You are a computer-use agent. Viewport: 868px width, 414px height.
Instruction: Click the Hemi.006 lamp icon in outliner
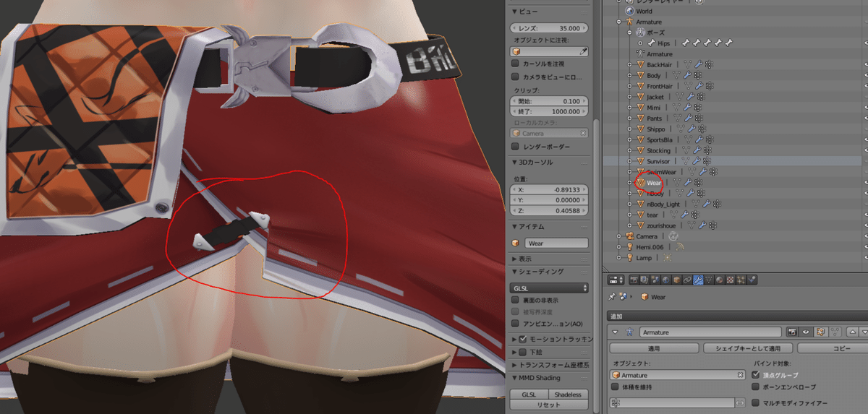[x=629, y=246]
